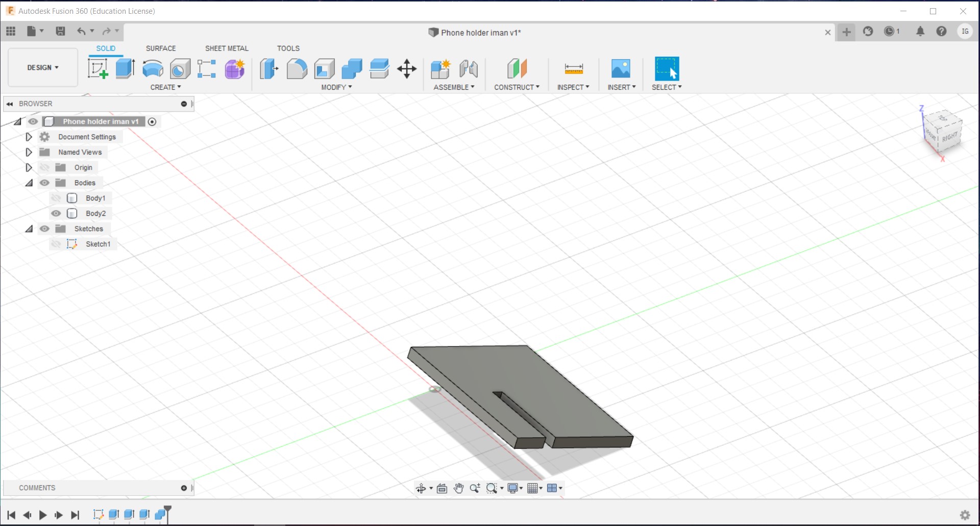Switch to the SOLID tab
This screenshot has height=526, width=980.
pyautogui.click(x=106, y=48)
